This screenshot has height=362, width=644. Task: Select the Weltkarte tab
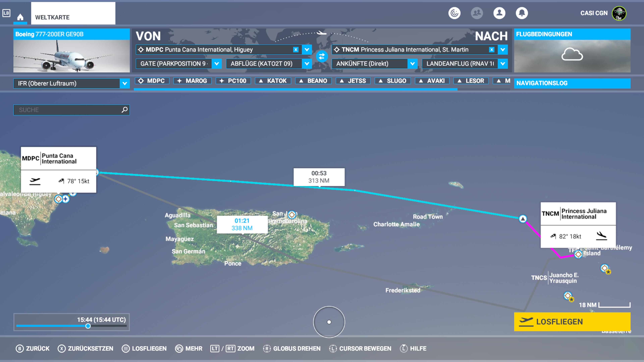(x=73, y=13)
